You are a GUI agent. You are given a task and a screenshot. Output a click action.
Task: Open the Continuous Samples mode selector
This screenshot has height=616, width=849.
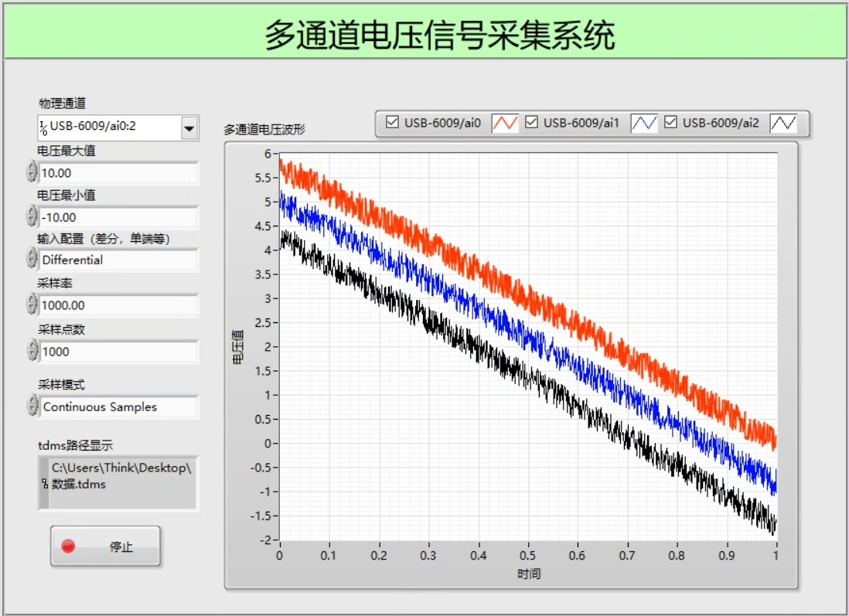pos(119,407)
